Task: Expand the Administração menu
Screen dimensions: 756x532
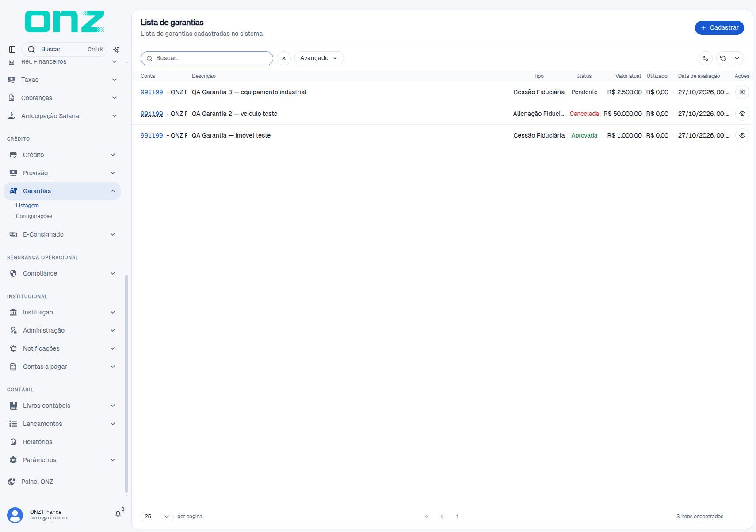Action: [62, 330]
